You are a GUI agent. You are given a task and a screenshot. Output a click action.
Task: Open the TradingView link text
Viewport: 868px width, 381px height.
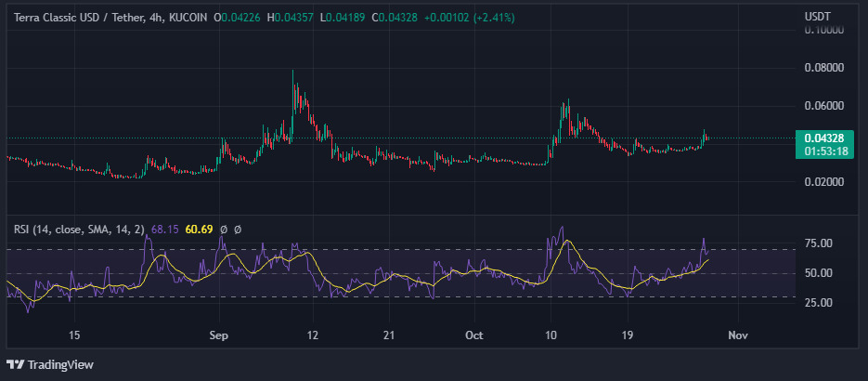point(60,365)
